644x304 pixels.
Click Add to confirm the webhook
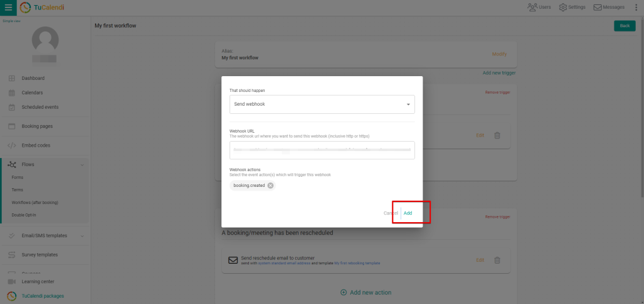408,213
